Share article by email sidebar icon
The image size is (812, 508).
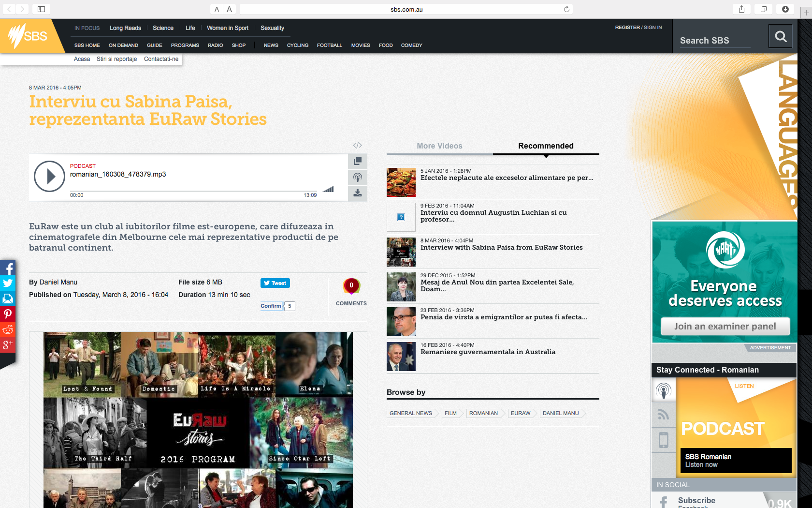pyautogui.click(x=8, y=299)
